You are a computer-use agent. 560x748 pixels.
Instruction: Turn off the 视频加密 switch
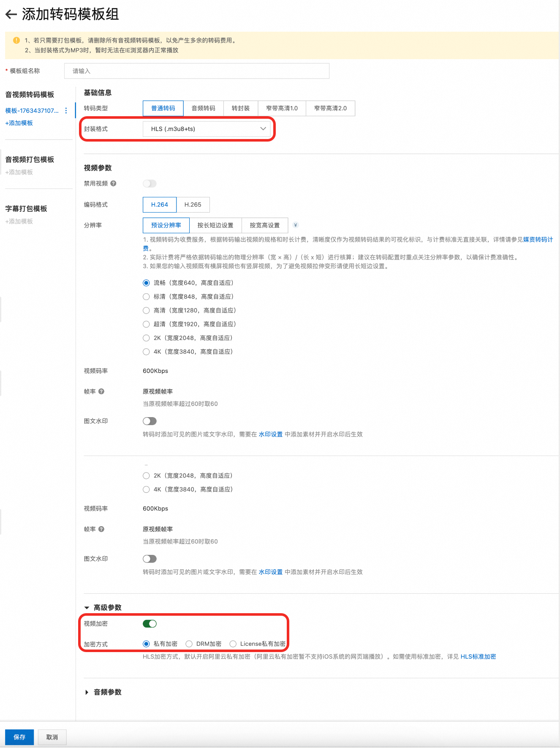(x=150, y=624)
